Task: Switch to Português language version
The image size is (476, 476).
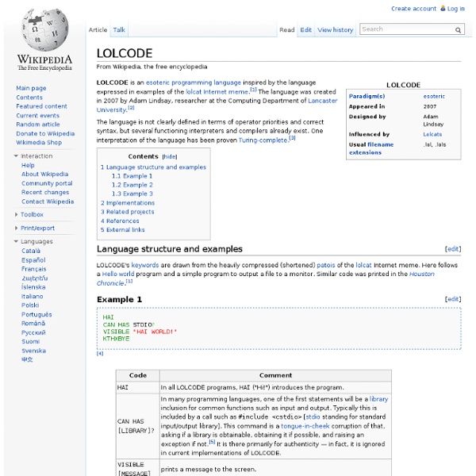Action: point(36,314)
